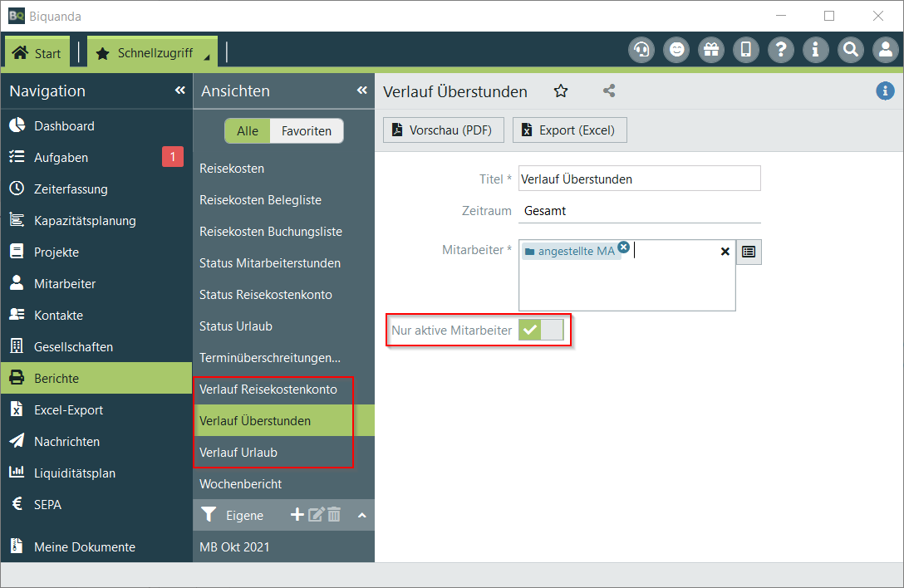Click the Export (Excel) button

pos(569,130)
